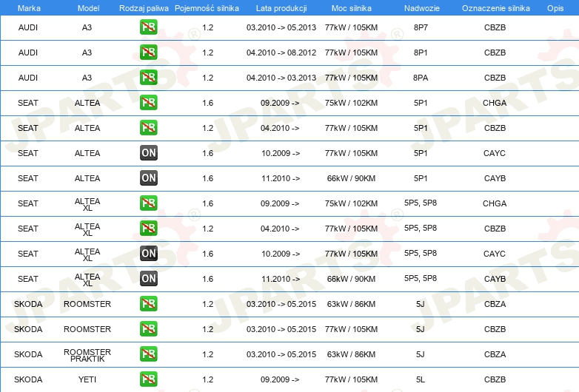Click the ON diesel icon for Seat Altea 5P1 CAYB
579x392 pixels.
click(148, 178)
